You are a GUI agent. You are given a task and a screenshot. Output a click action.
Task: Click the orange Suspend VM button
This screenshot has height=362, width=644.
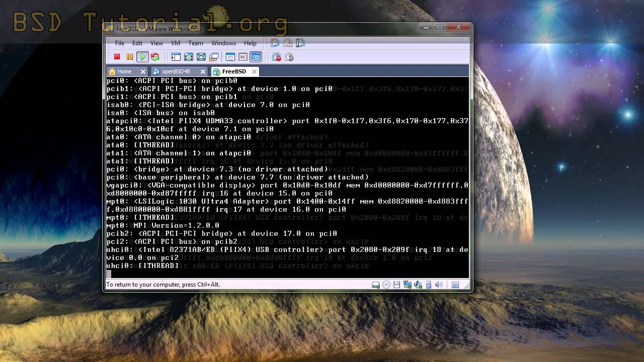[x=130, y=57]
